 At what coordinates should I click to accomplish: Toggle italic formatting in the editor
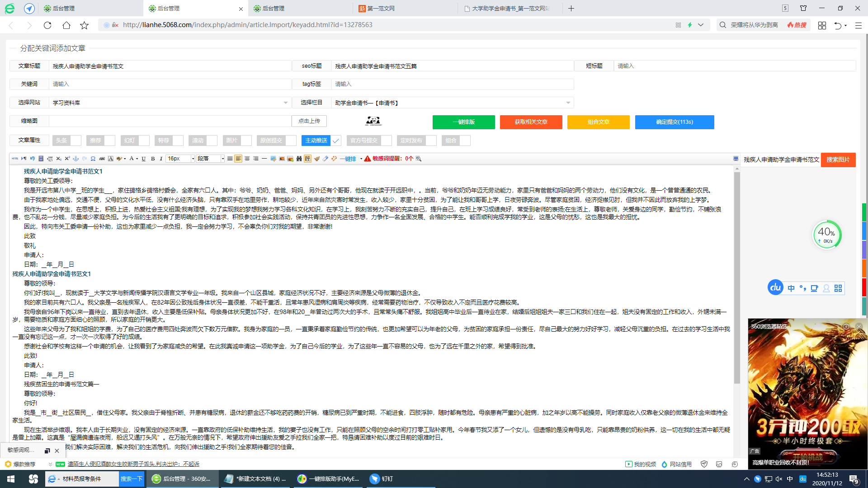tap(160, 159)
